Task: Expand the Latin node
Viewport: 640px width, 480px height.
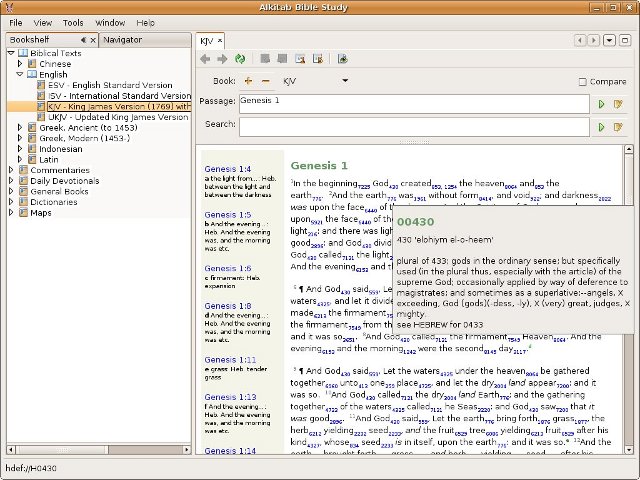Action: click(20, 159)
